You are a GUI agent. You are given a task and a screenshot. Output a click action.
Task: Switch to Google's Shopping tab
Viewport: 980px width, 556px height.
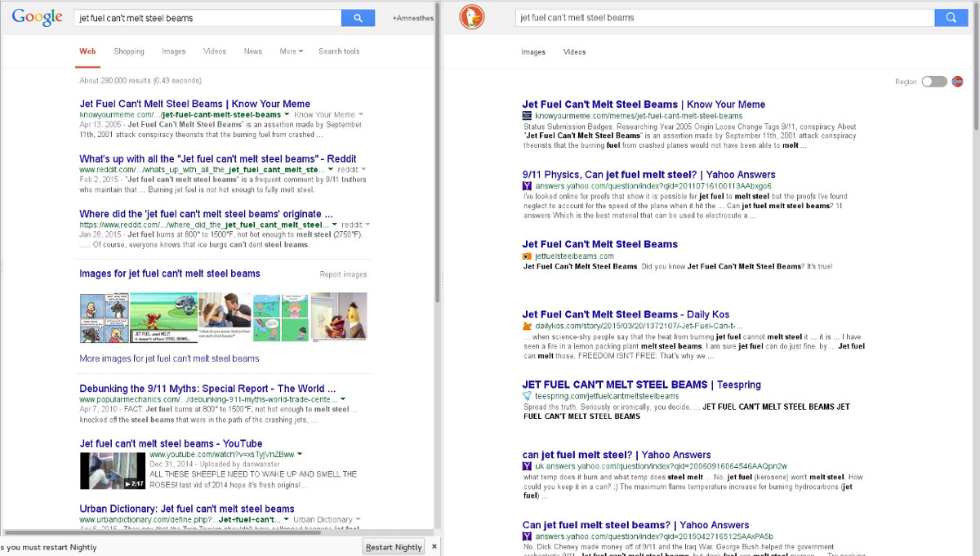(128, 51)
